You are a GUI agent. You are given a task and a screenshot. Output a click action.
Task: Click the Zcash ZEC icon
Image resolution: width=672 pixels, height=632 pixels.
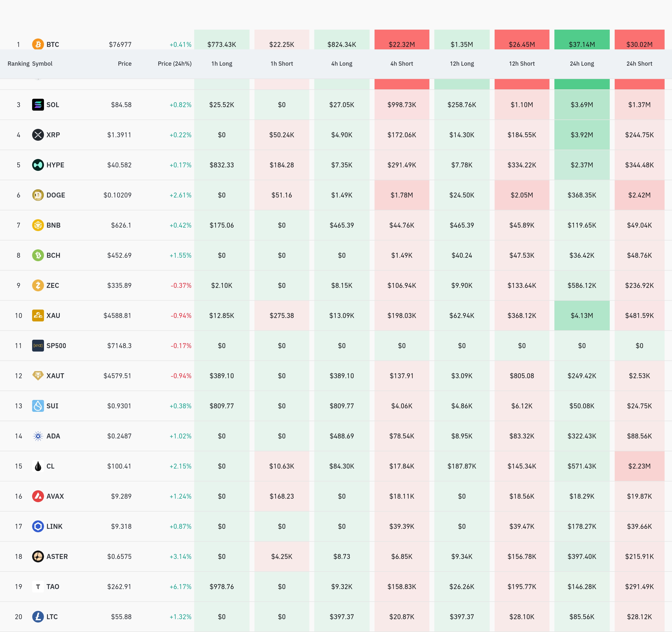point(38,285)
